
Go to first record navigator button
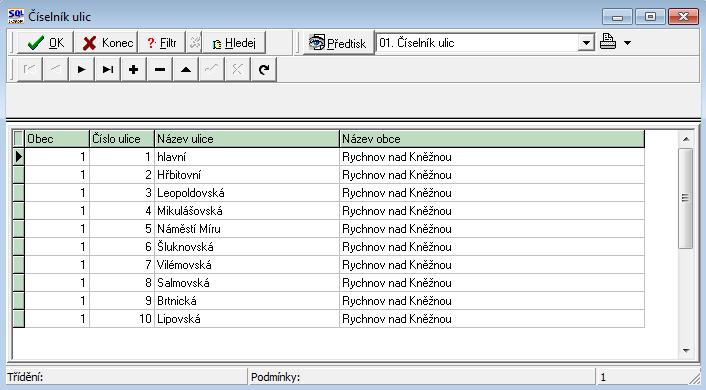(30, 69)
